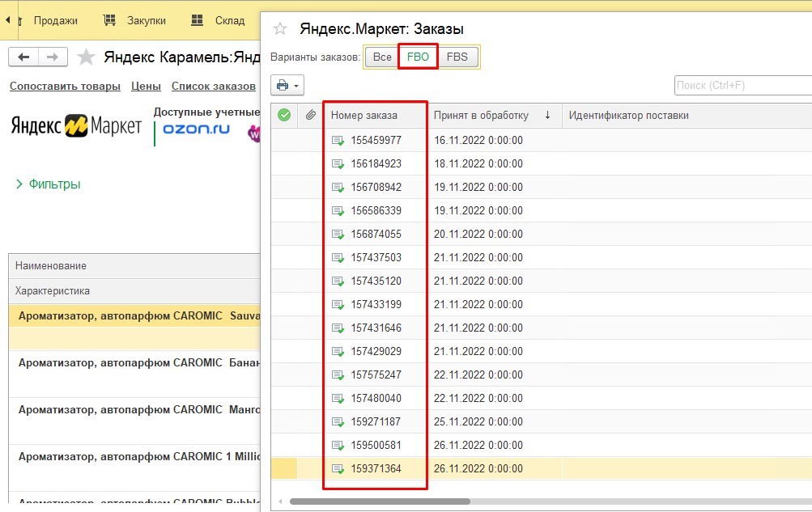812x512 pixels.
Task: Click the paperclip attachment column header
Action: pos(310,115)
